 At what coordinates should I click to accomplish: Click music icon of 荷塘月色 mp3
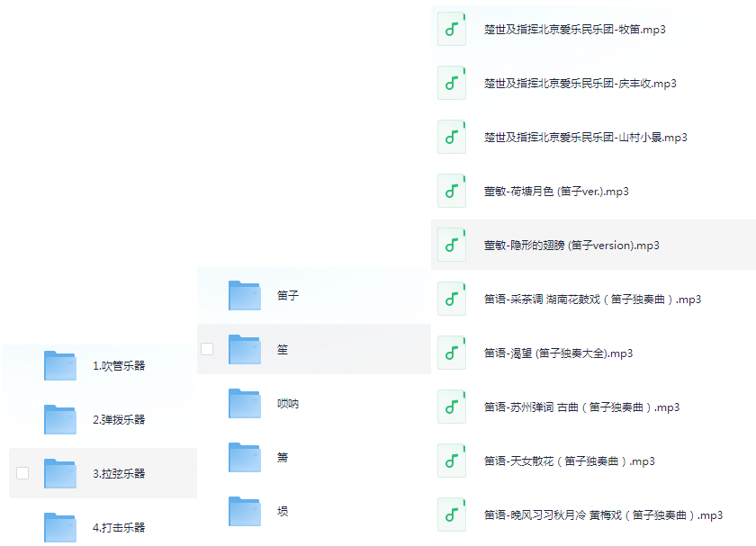(x=451, y=192)
